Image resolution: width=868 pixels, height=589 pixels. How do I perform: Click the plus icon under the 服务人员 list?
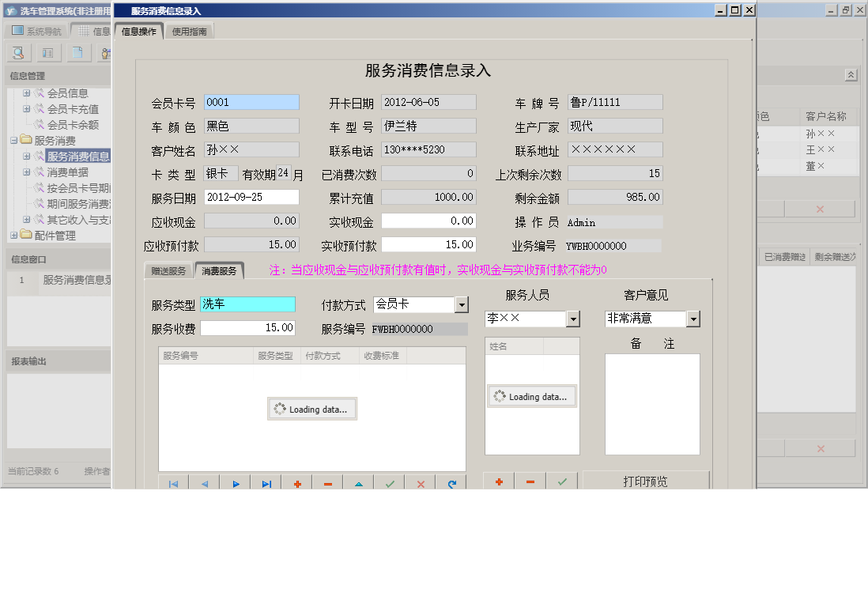click(x=499, y=481)
